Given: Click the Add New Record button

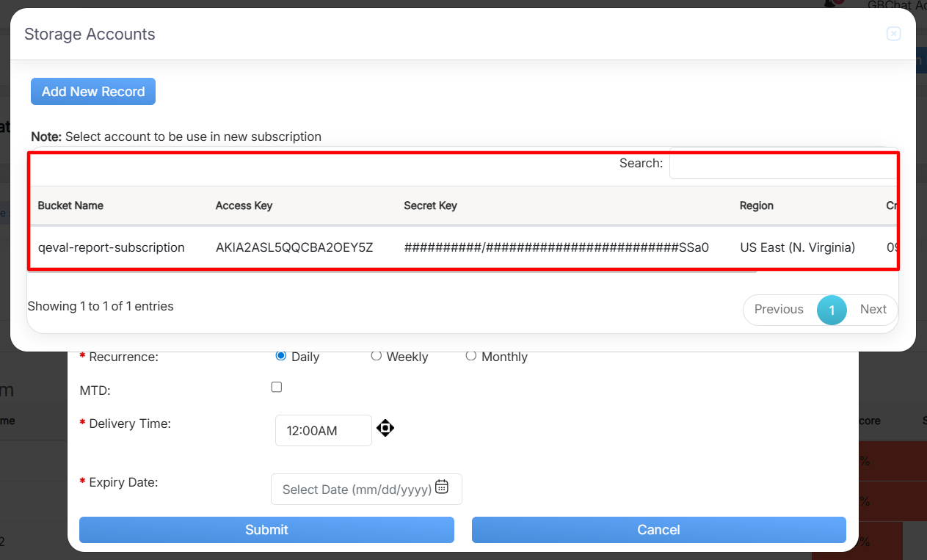Looking at the screenshot, I should [93, 92].
